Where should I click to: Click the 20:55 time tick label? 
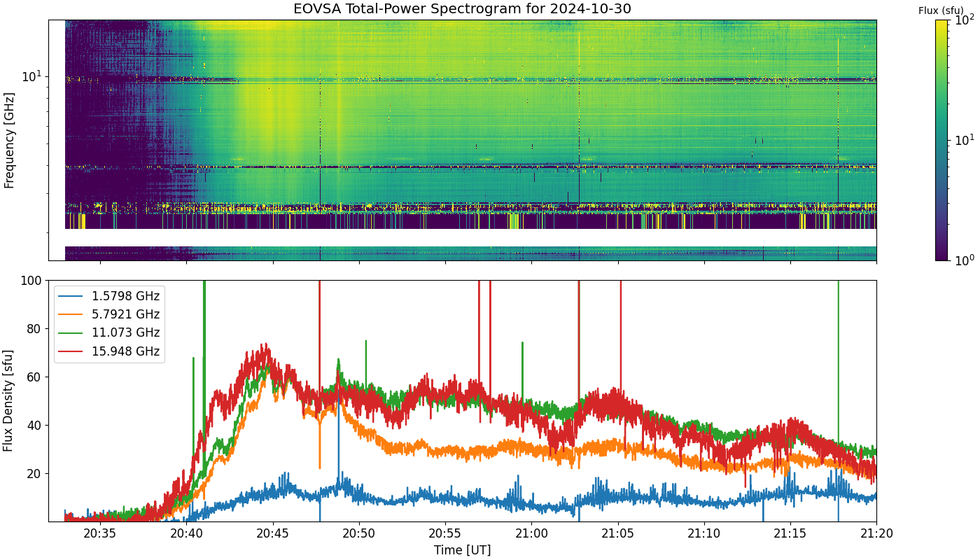[445, 534]
